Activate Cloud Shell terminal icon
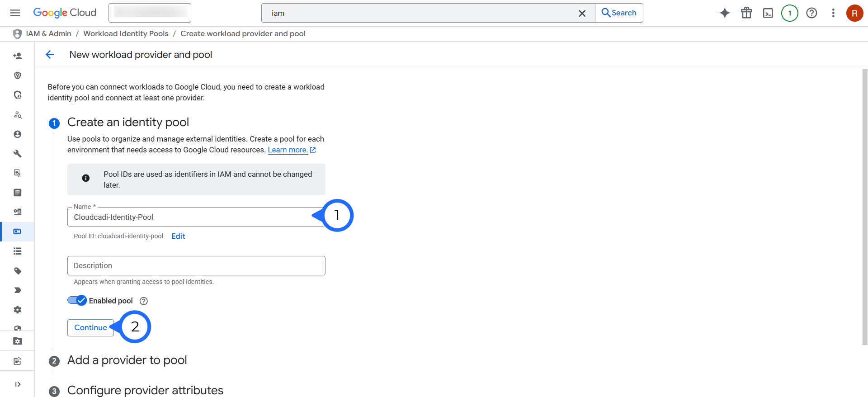This screenshot has width=868, height=397. pos(768,13)
